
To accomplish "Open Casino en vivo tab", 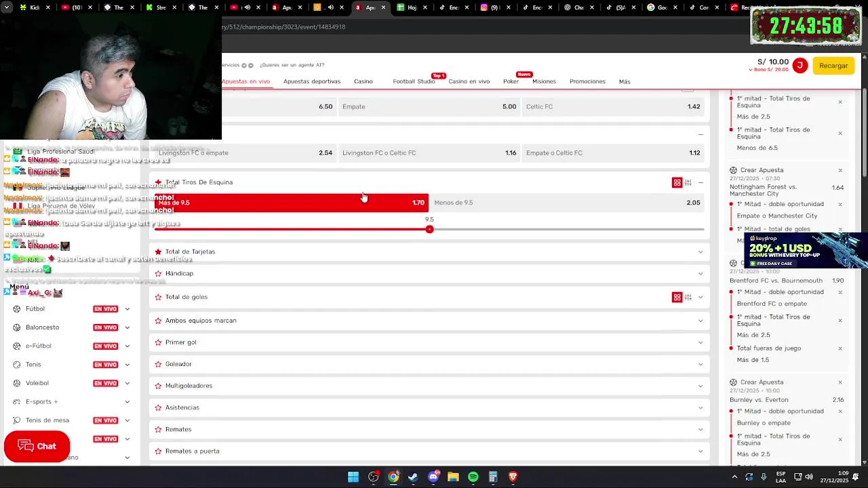I will (469, 81).
